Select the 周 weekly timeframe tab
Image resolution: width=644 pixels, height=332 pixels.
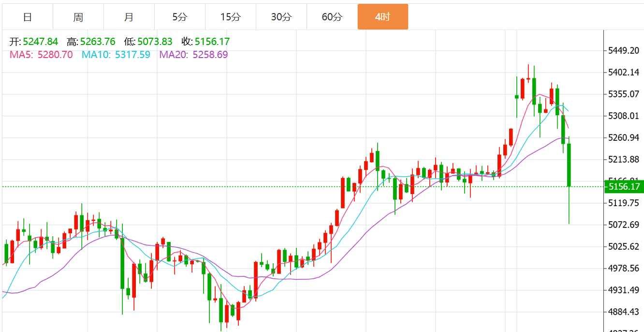78,17
